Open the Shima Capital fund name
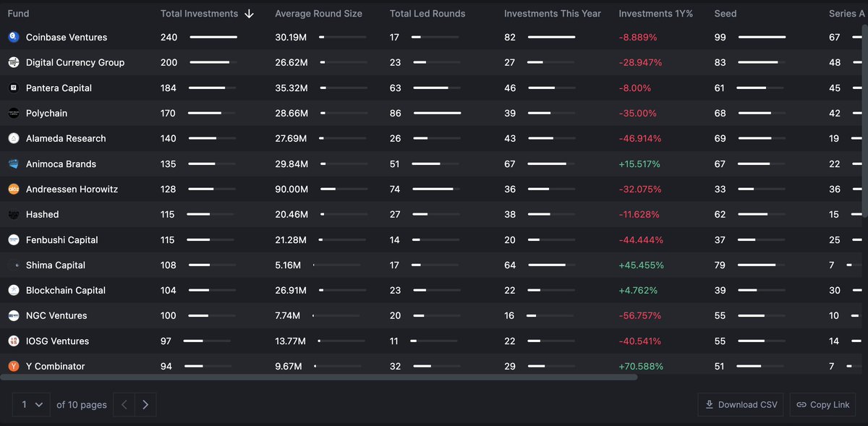 pyautogui.click(x=56, y=265)
